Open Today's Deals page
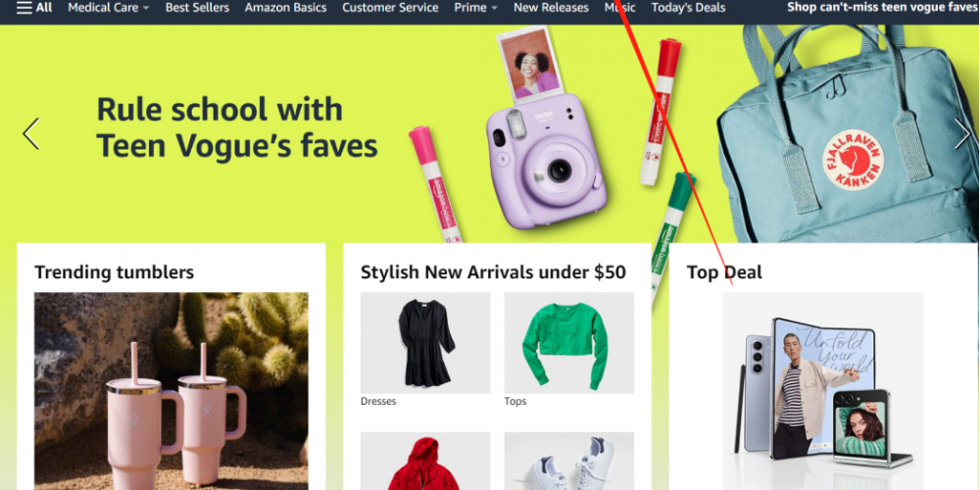Image resolution: width=980 pixels, height=490 pixels. (688, 8)
